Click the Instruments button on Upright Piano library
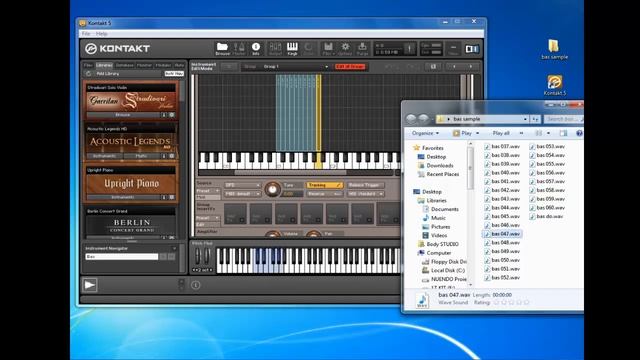The width and height of the screenshot is (640, 360). [x=123, y=198]
